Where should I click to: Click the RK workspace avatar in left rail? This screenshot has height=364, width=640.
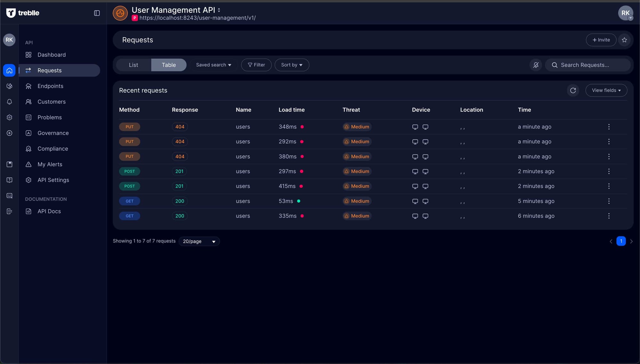pos(9,40)
